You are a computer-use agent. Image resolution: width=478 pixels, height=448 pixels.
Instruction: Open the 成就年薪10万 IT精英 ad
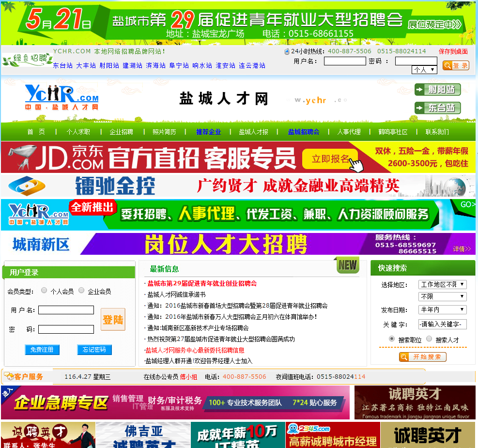click(238, 435)
